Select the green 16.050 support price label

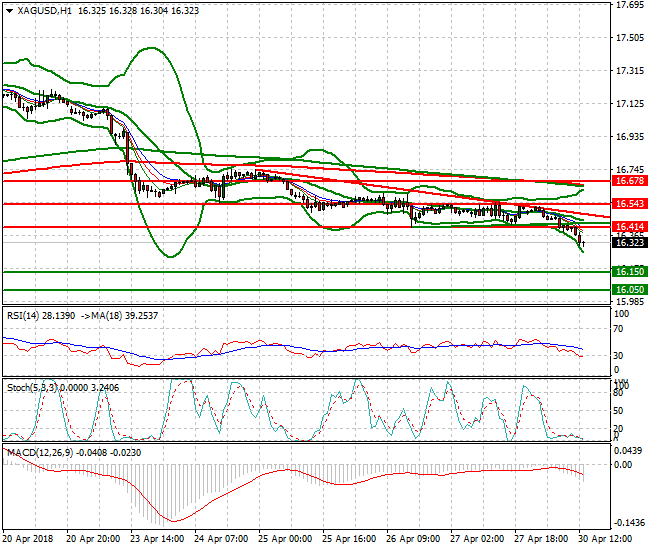[627, 289]
